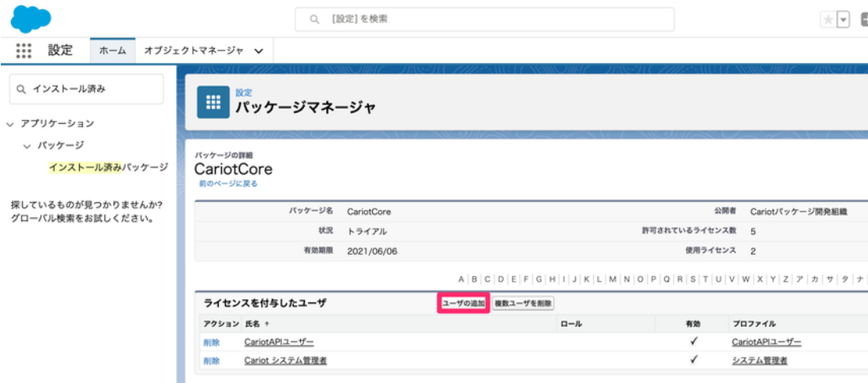Open インストール済みパッケージ in sidebar

click(108, 167)
